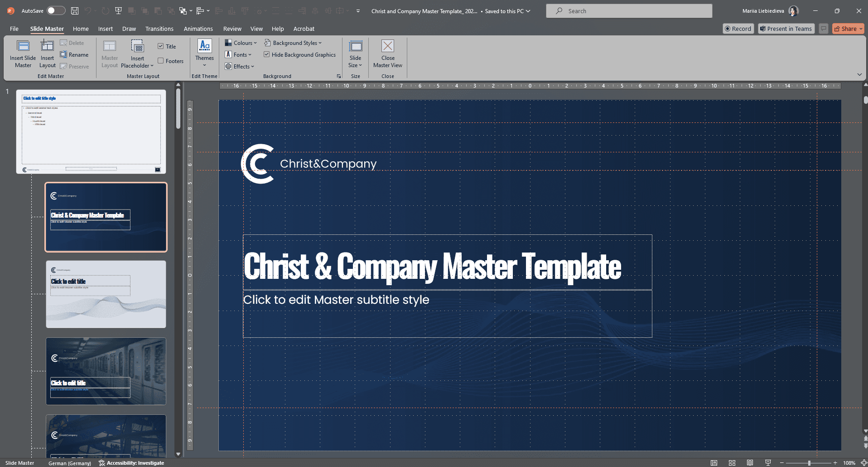
Task: Click the Save icon in the title bar
Action: 75,11
